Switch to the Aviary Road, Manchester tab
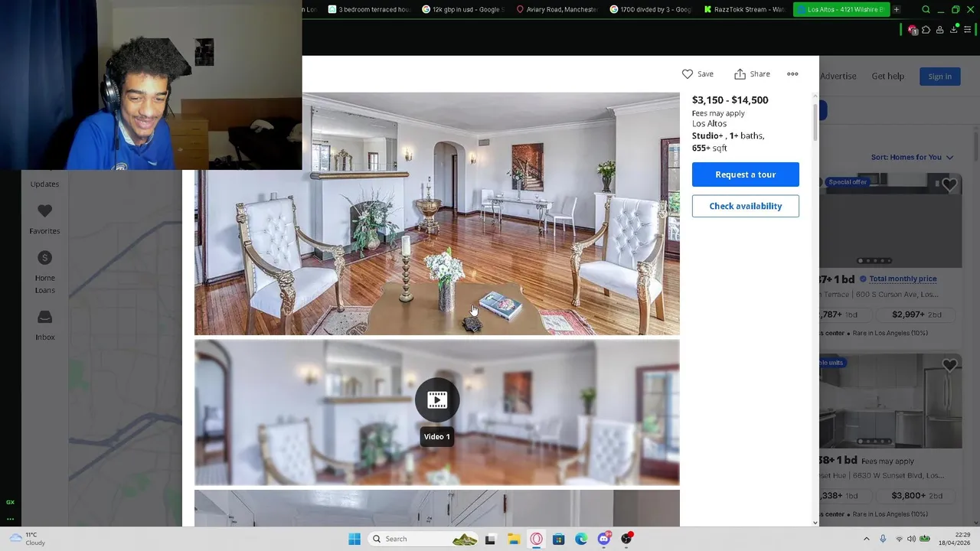Screen dimensions: 980x551 click(x=557, y=9)
